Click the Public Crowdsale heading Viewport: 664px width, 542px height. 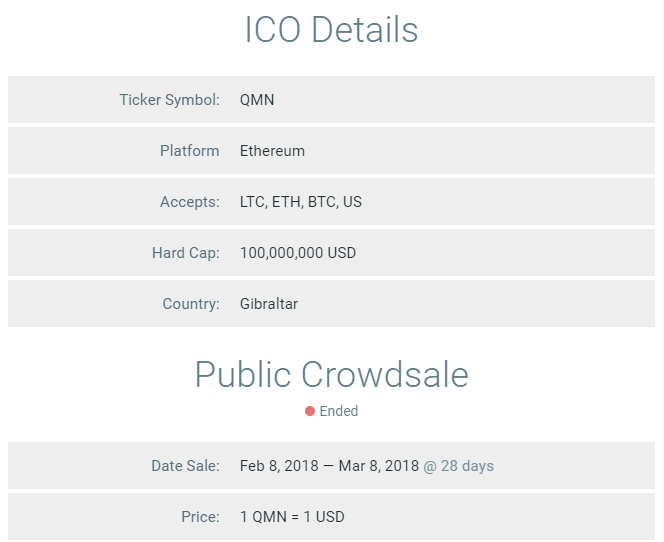(331, 375)
